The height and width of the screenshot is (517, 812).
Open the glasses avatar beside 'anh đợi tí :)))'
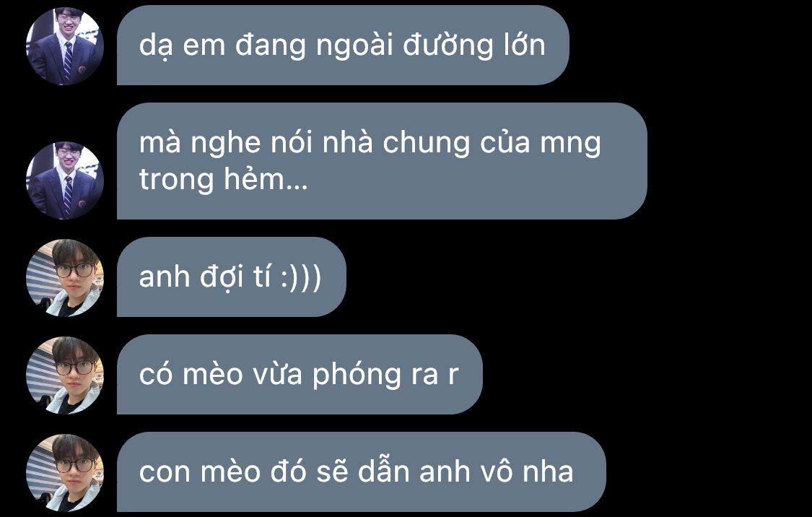65,278
